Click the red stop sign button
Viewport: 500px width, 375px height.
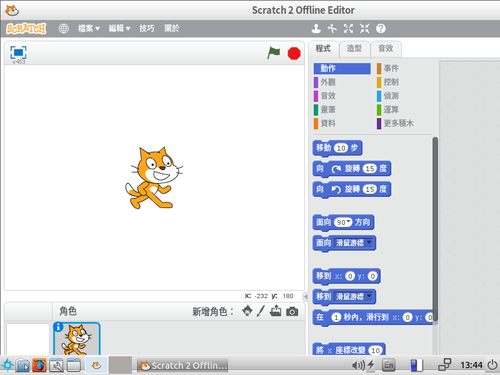pos(294,53)
